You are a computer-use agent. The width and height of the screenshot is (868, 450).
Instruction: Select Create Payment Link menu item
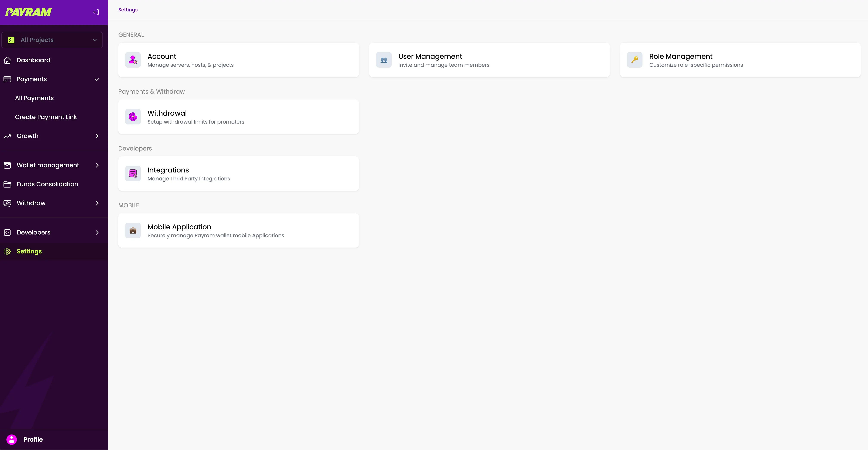[46, 117]
